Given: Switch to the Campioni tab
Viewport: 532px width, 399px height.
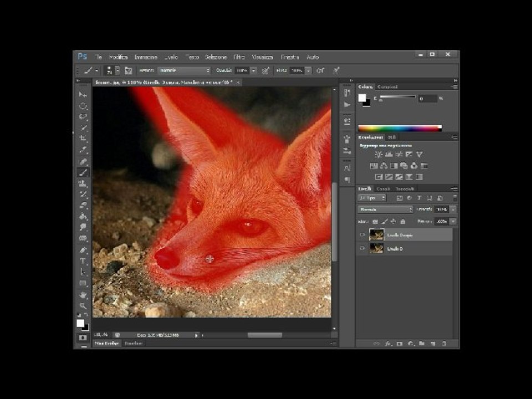Looking at the screenshot, I should click(387, 87).
